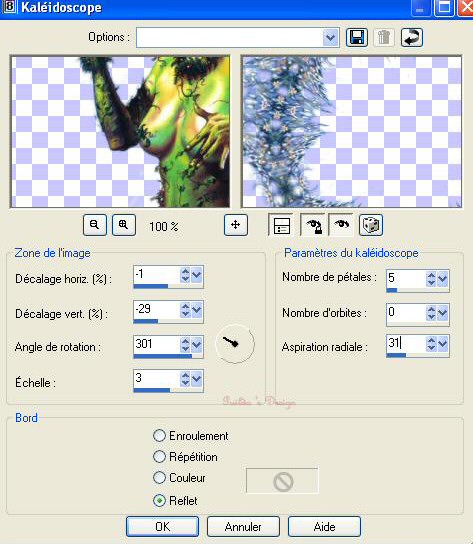Toggle the show/hide previews layout icon

(281, 225)
